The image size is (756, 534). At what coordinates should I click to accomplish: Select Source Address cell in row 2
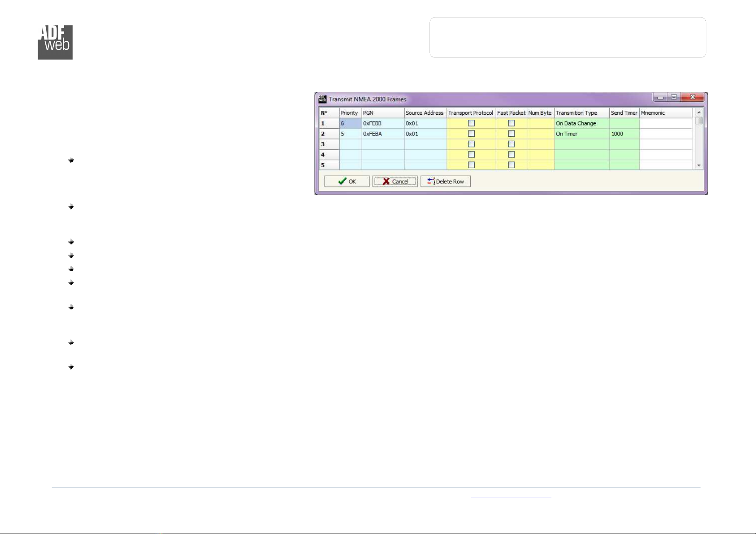(x=425, y=134)
